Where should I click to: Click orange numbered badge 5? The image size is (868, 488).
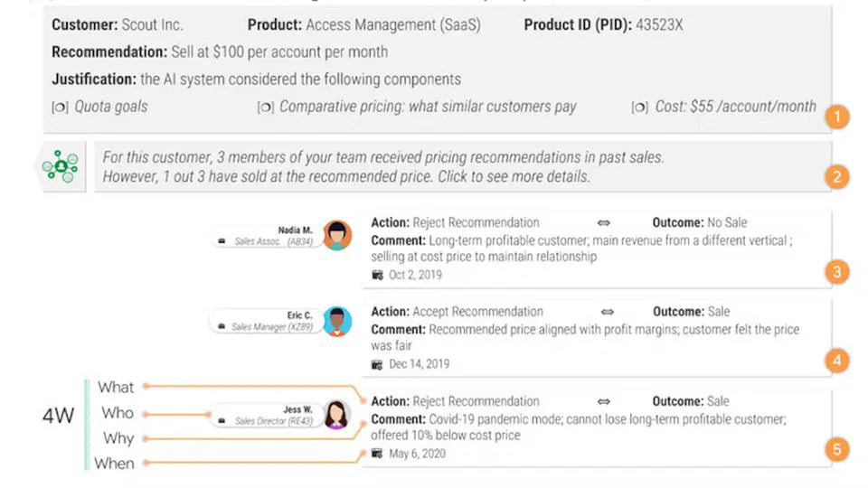838,449
